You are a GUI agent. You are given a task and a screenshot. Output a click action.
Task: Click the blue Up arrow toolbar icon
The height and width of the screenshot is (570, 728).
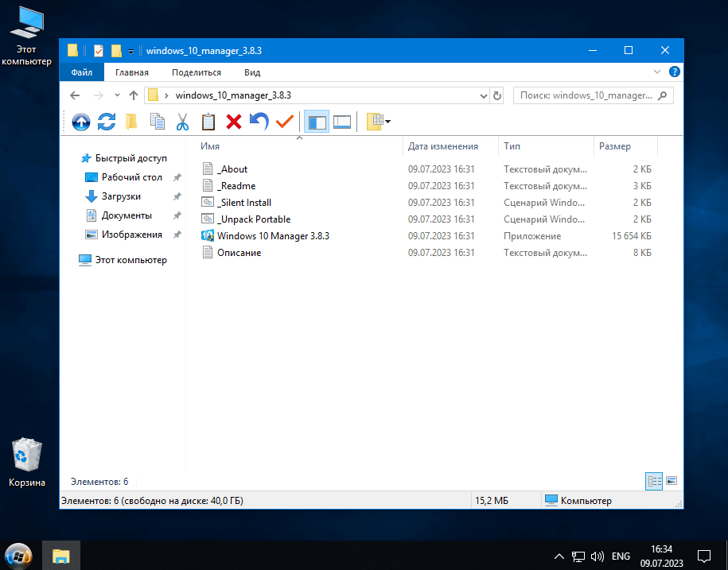point(81,122)
